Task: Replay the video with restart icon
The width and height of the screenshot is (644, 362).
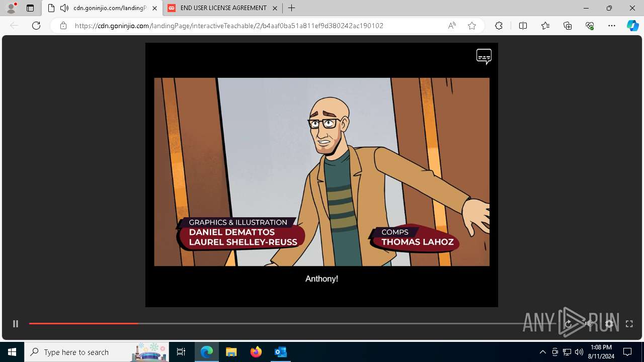Action: pos(569,324)
